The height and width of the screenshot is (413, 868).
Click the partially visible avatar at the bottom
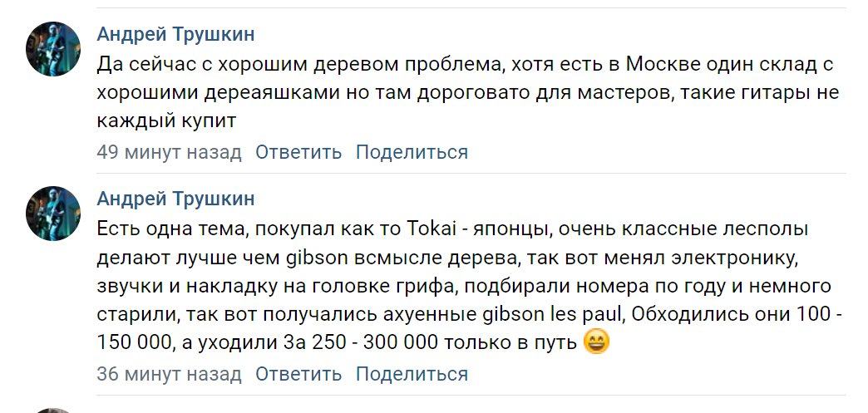click(x=54, y=410)
